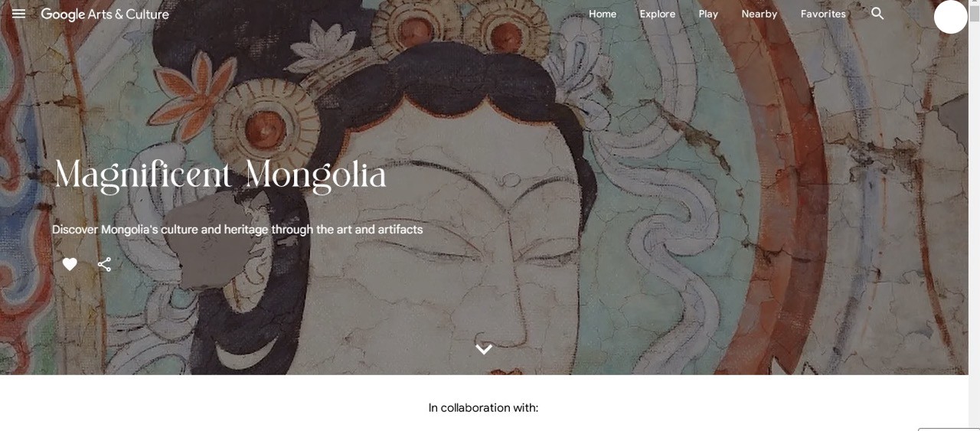The height and width of the screenshot is (431, 980).
Task: Click the vertical scrollbar thumb
Action: (x=975, y=13)
